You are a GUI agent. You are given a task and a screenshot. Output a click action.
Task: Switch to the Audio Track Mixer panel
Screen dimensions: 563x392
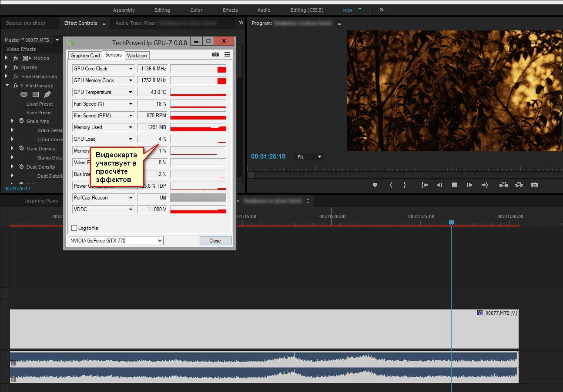pyautogui.click(x=136, y=23)
